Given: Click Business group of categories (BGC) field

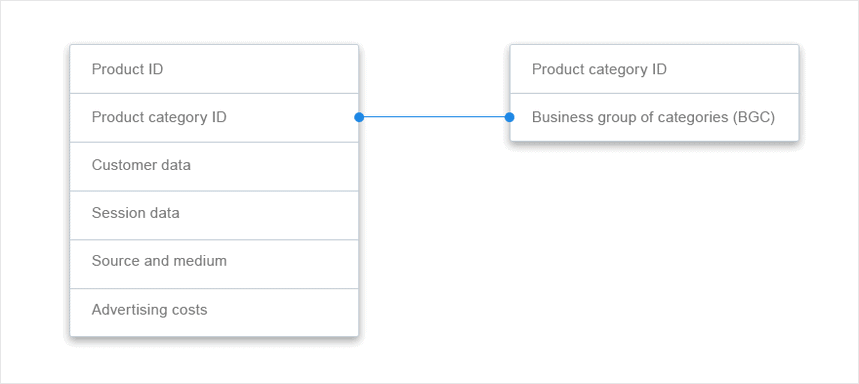Looking at the screenshot, I should click(x=654, y=117).
